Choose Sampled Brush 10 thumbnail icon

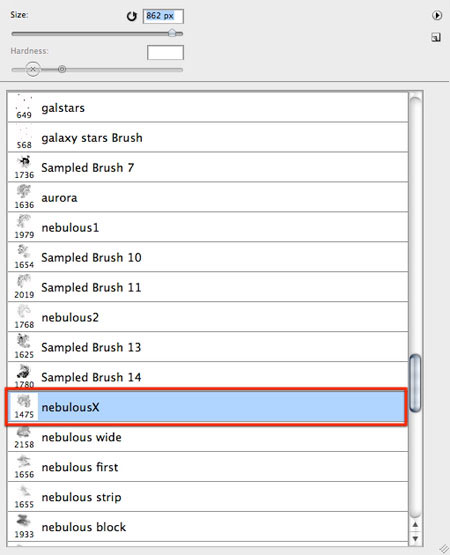[24, 252]
